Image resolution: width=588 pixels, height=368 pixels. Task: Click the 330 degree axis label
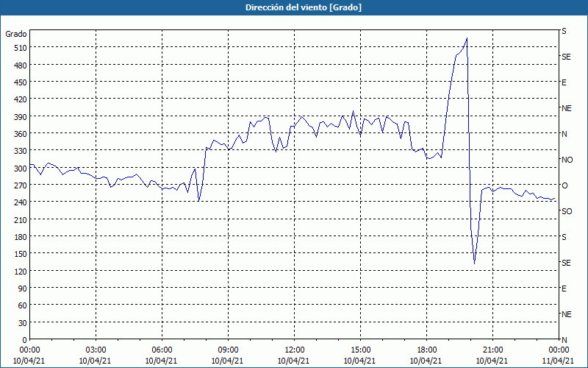click(21, 151)
